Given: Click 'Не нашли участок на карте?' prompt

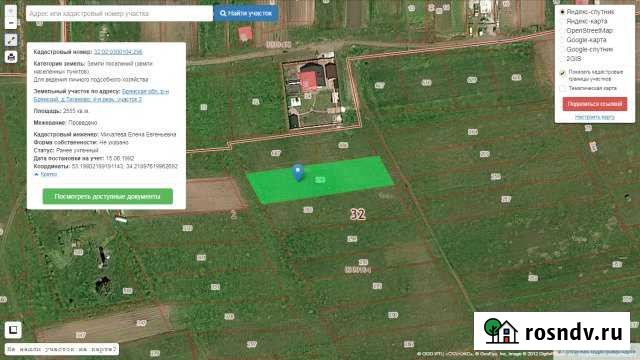Looking at the screenshot, I should [x=62, y=349].
